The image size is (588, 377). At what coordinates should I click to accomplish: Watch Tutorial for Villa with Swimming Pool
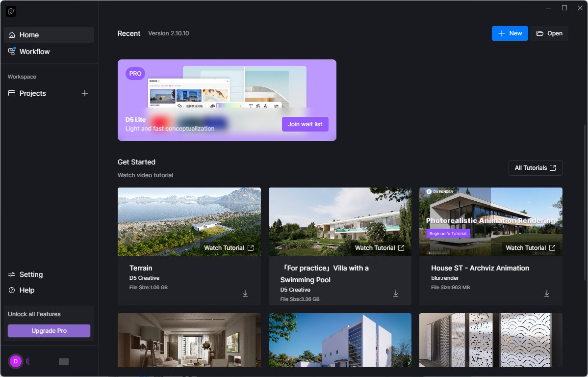point(380,248)
